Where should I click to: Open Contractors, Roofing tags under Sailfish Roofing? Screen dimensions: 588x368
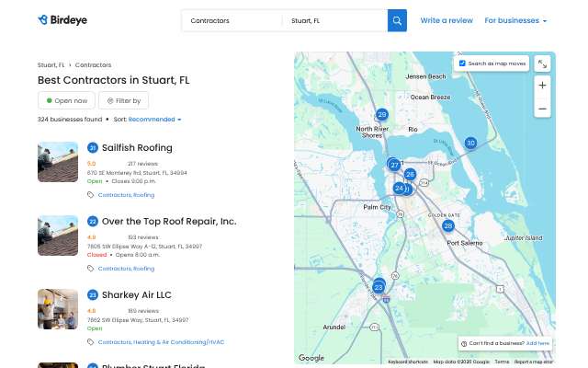click(127, 195)
